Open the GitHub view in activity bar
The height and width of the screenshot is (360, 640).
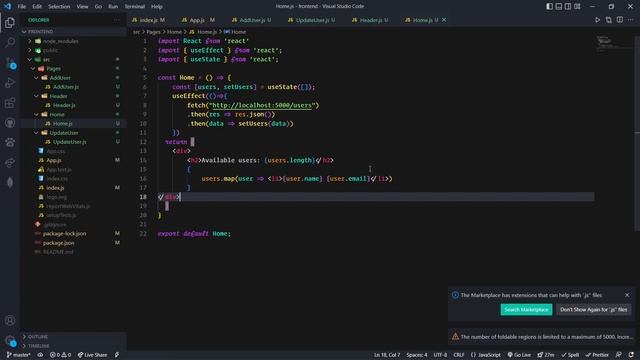coord(10,122)
